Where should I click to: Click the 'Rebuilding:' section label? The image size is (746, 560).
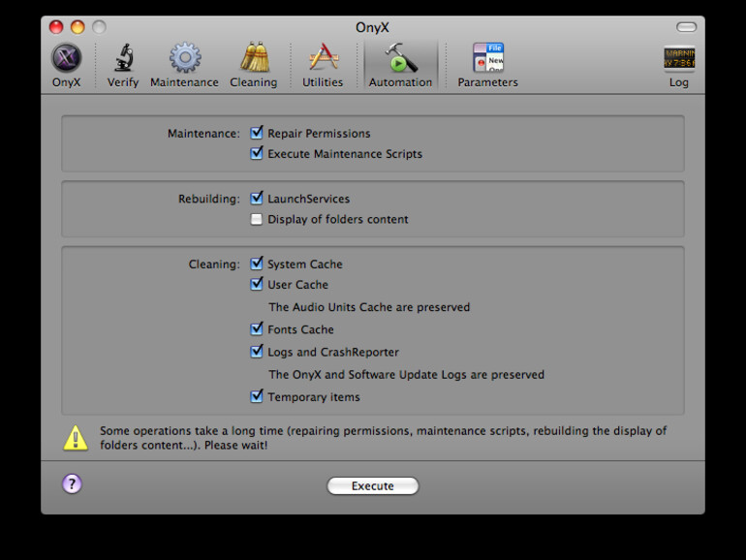(209, 199)
